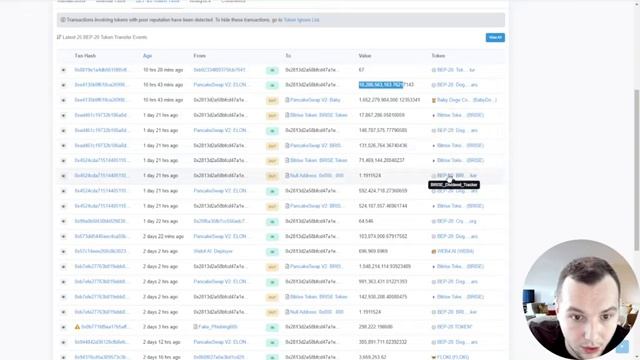This screenshot has width=640, height=360.
Task: Click the info icon in the reputation warning banner
Action: pos(63,20)
